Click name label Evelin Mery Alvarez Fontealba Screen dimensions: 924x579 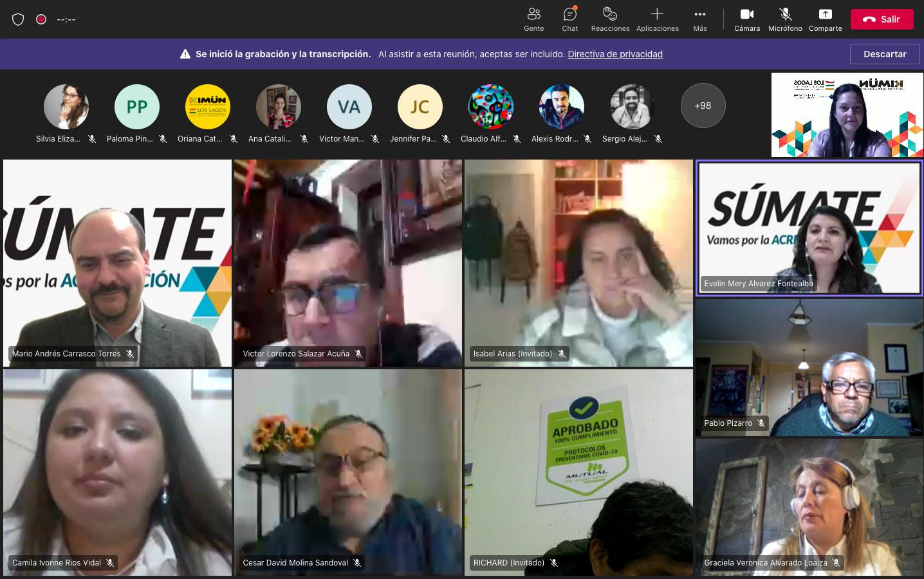pos(758,284)
